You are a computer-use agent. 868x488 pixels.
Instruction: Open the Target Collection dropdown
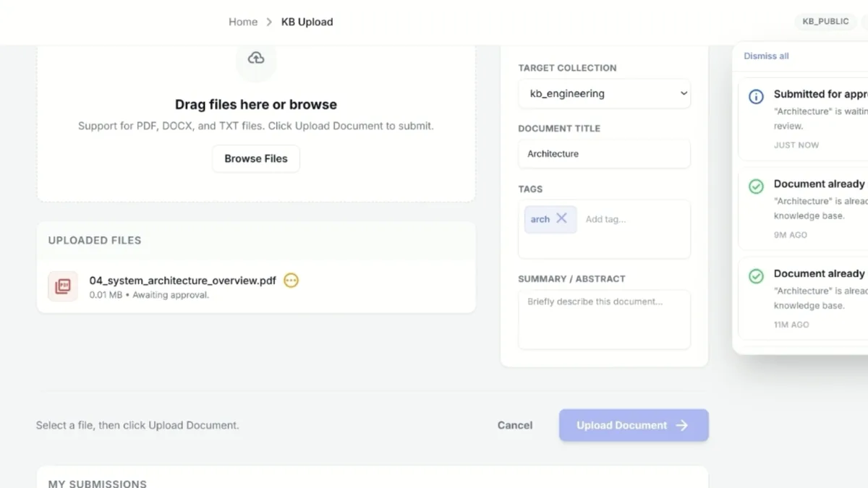point(604,93)
